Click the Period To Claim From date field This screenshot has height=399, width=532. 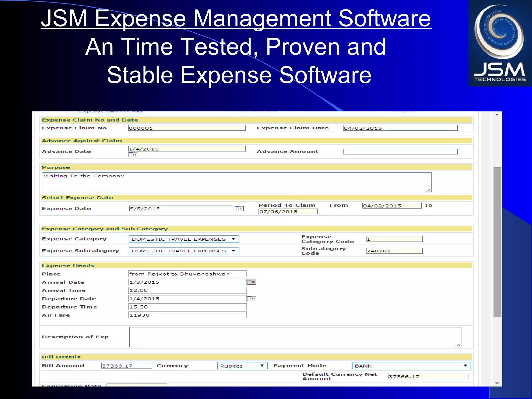pos(392,206)
